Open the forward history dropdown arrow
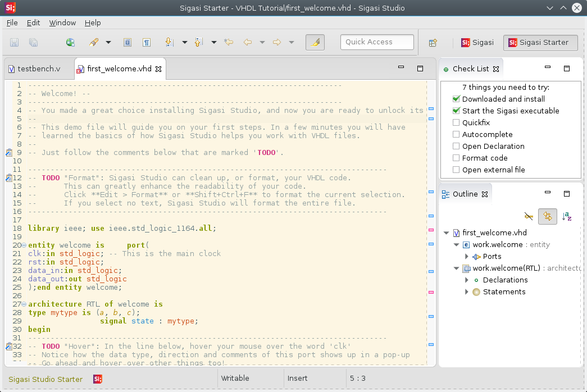The width and height of the screenshot is (587, 392). [292, 42]
